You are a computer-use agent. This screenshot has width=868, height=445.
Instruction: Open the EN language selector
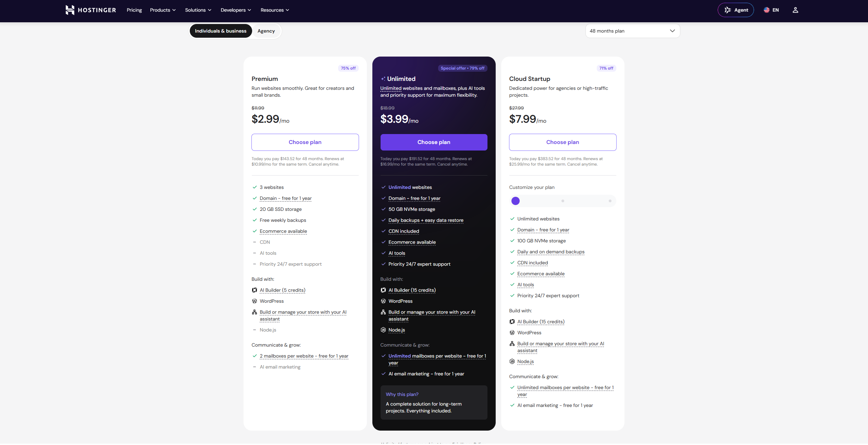771,10
